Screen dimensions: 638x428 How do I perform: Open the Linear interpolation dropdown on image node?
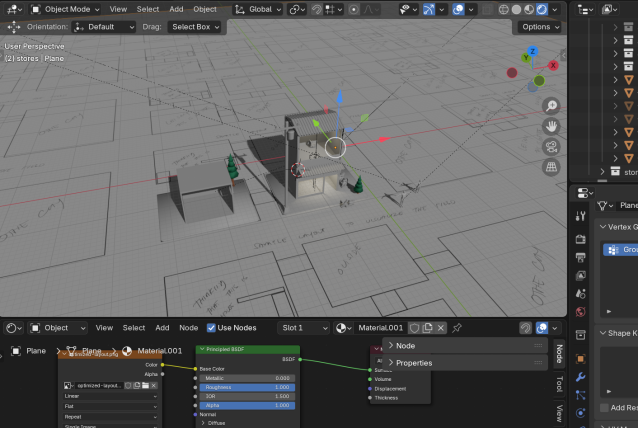[x=110, y=396]
